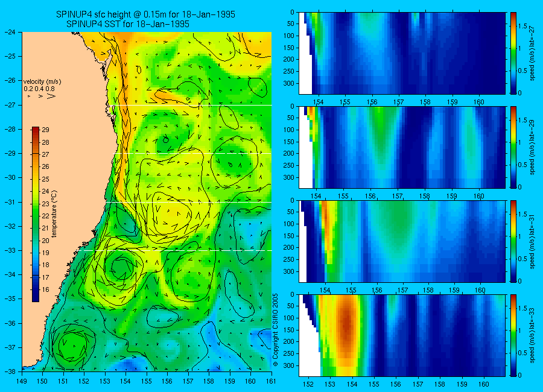Click the 161 longitude label under the map

pos(271,381)
